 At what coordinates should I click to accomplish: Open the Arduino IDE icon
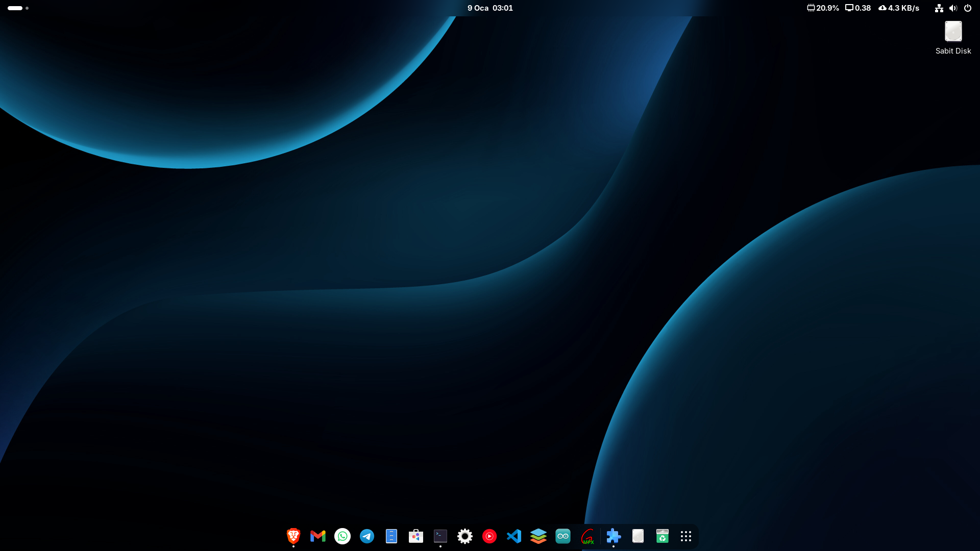click(563, 536)
